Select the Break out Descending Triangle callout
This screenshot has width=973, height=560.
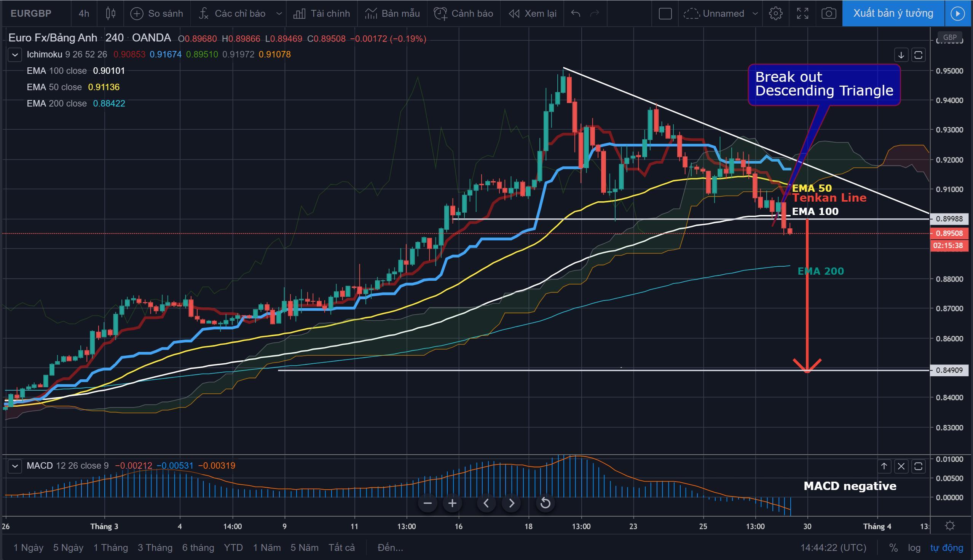click(824, 84)
